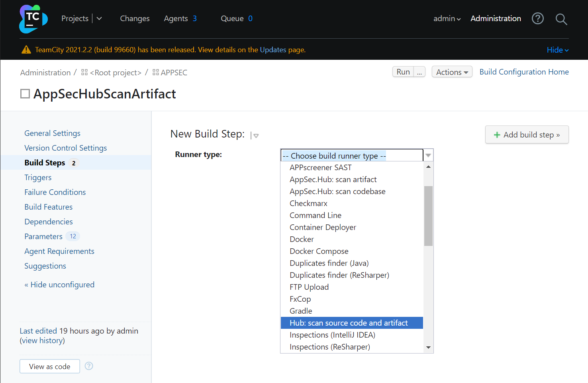Screen dimensions: 588x383
Task: Click the APPSEC project icon in breadcrumb
Action: (156, 73)
